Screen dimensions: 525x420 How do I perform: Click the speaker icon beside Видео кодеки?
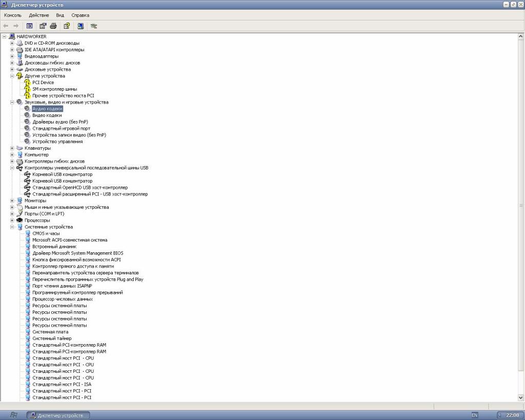coord(27,115)
